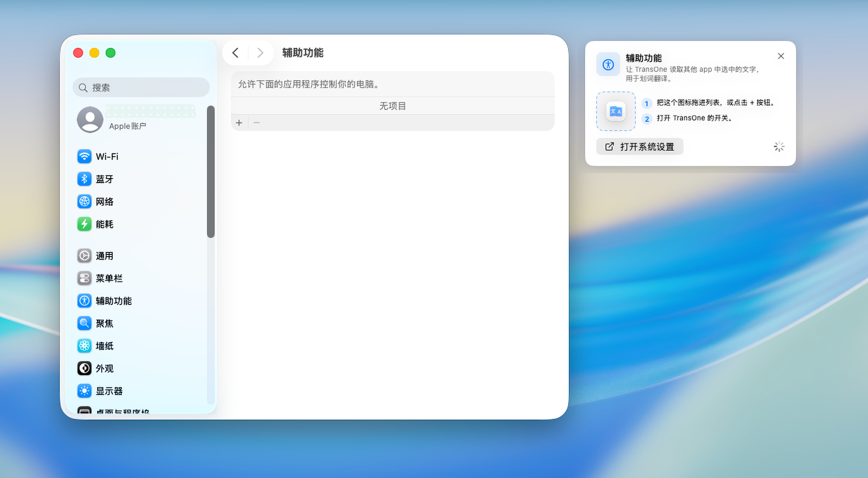Close the TransOne permission panel
Image resolution: width=868 pixels, height=478 pixels.
click(781, 56)
